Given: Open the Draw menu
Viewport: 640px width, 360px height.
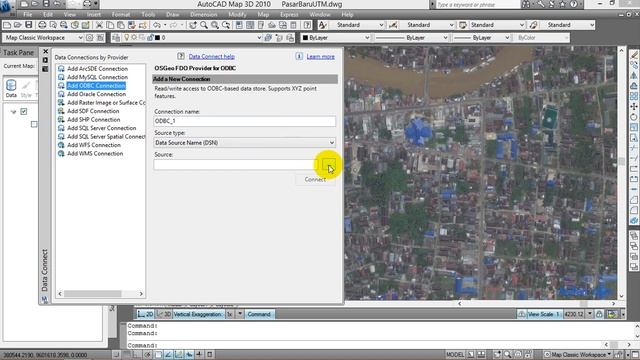Looking at the screenshot, I should 173,14.
